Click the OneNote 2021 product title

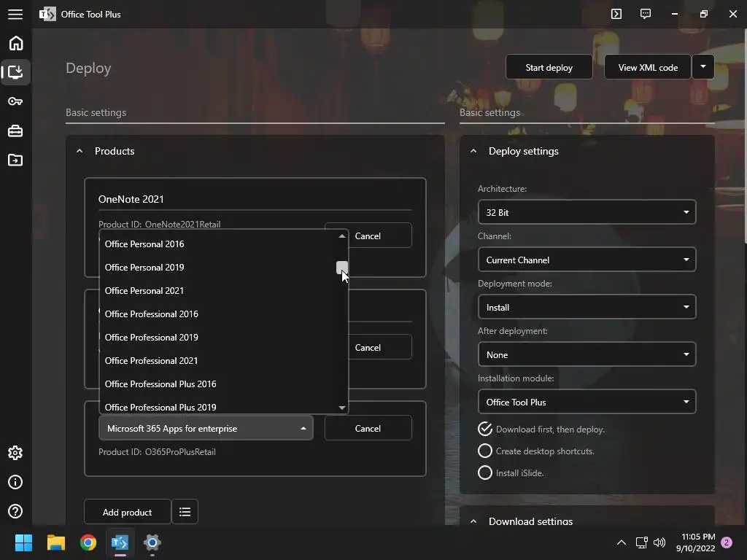point(131,199)
